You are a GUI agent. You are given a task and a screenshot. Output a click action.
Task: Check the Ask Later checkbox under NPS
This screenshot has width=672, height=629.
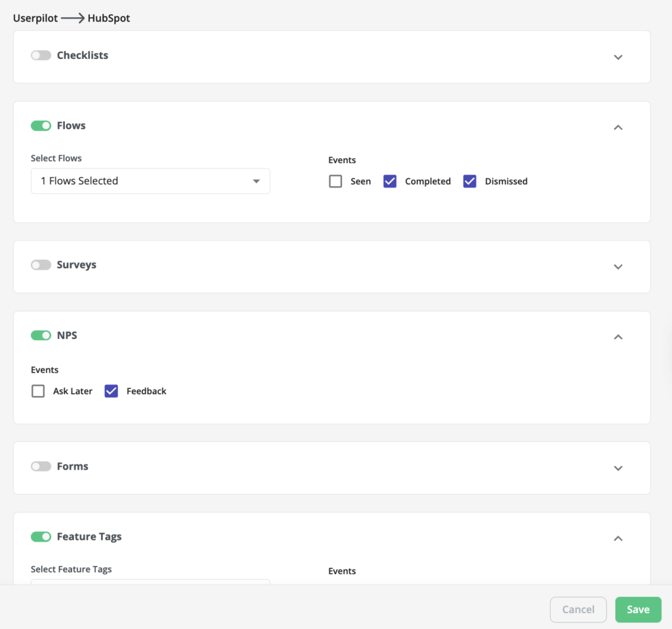click(38, 391)
